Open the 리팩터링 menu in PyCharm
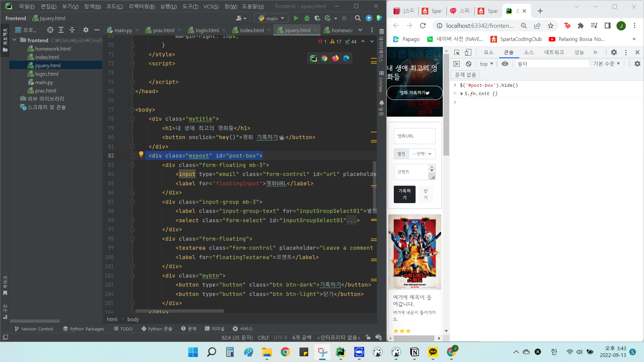The image size is (644, 362). (x=142, y=6)
